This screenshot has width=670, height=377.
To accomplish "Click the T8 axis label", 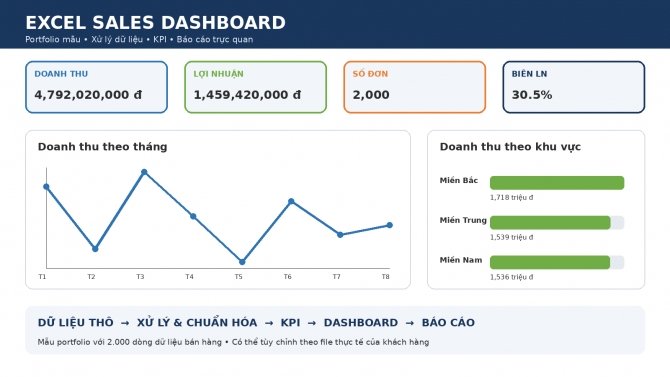I will (385, 277).
